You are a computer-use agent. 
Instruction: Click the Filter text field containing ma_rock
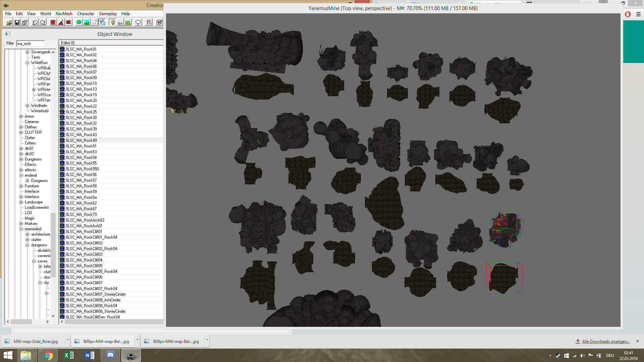point(31,44)
